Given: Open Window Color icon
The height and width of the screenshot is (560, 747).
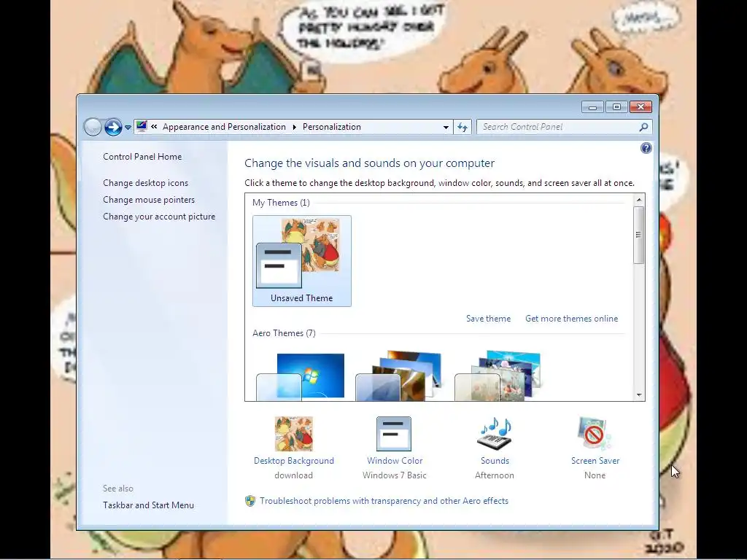Looking at the screenshot, I should point(394,434).
